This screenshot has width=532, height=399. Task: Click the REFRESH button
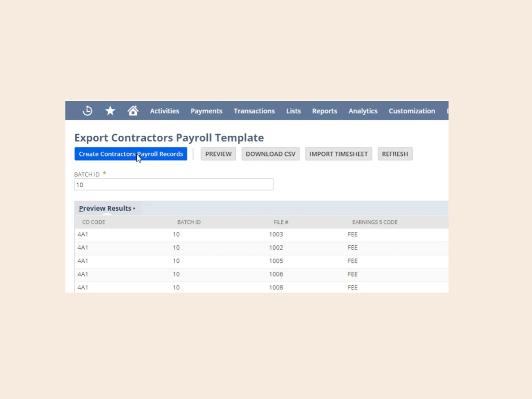coord(395,154)
